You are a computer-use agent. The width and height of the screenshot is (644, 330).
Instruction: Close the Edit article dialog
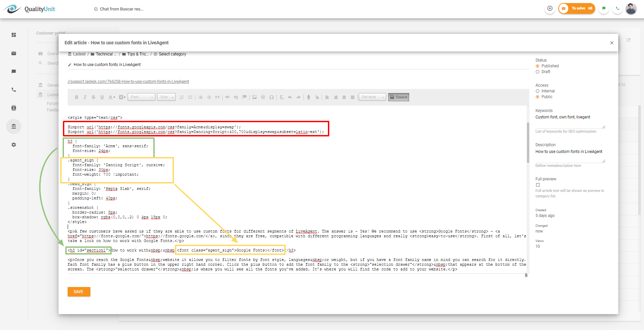pos(612,43)
